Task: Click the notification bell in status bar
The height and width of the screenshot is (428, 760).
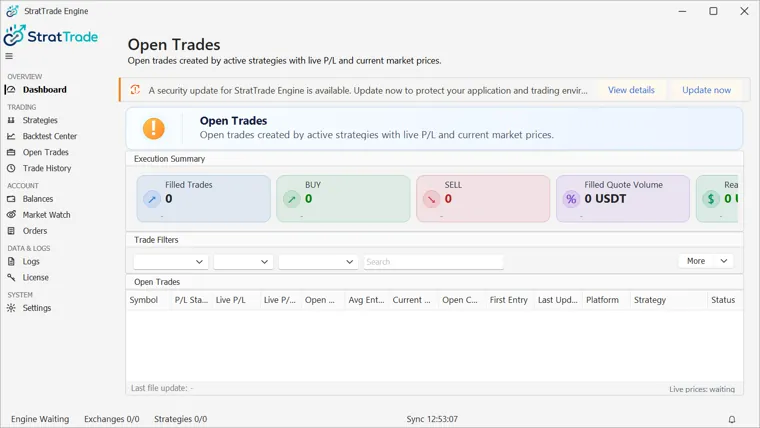Action: [732, 419]
